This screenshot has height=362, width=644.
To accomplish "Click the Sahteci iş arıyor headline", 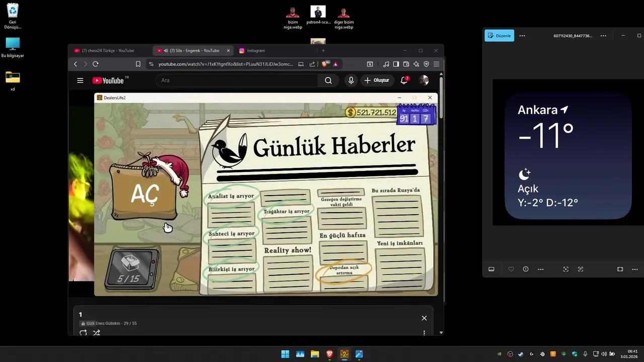I will 232,233.
